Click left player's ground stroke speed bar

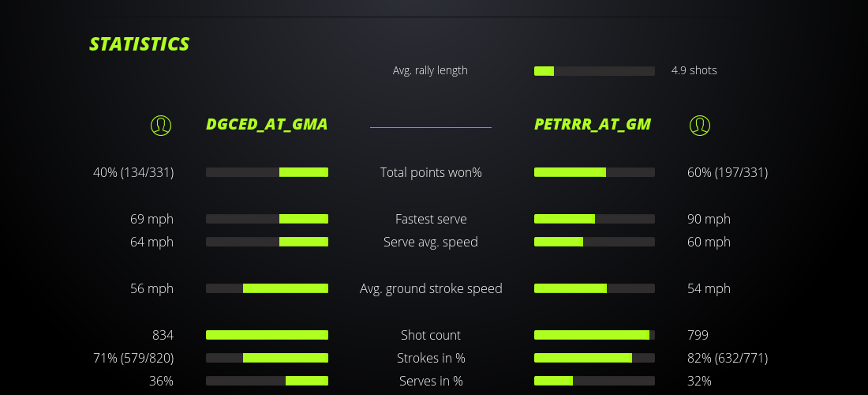[x=267, y=288]
